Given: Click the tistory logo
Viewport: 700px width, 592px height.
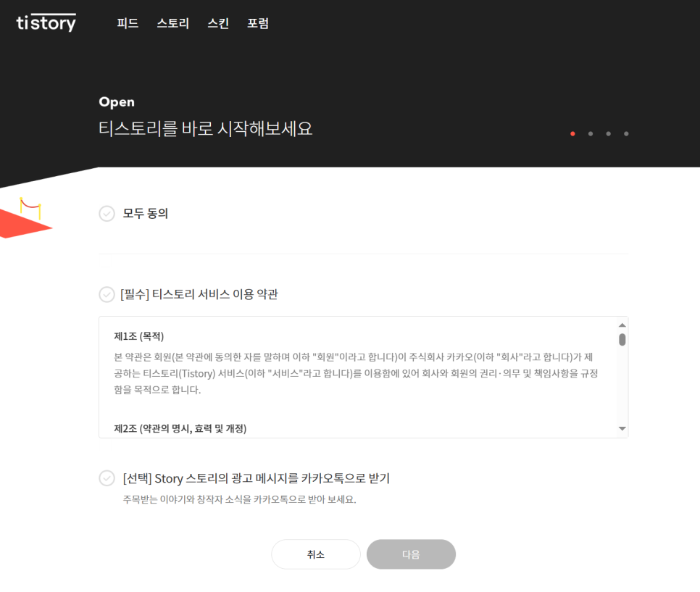Looking at the screenshot, I should point(46,22).
